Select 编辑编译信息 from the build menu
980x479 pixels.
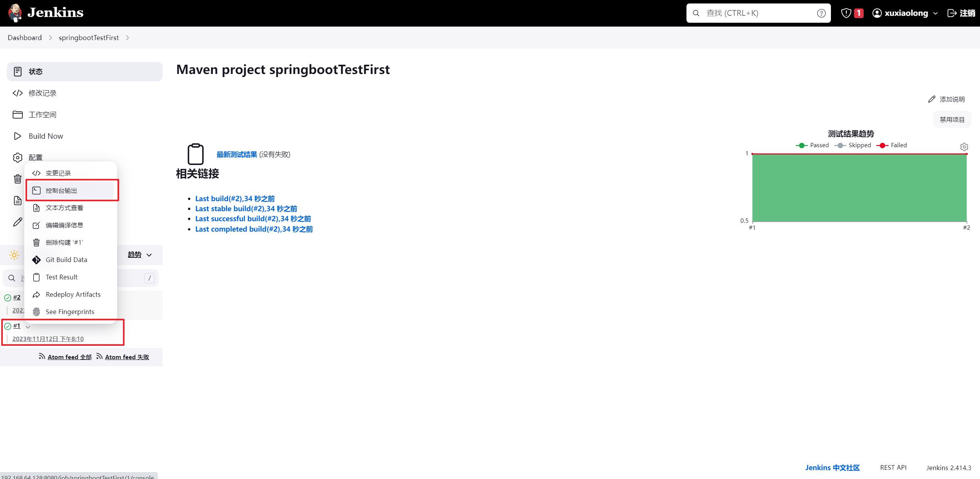pyautogui.click(x=70, y=225)
